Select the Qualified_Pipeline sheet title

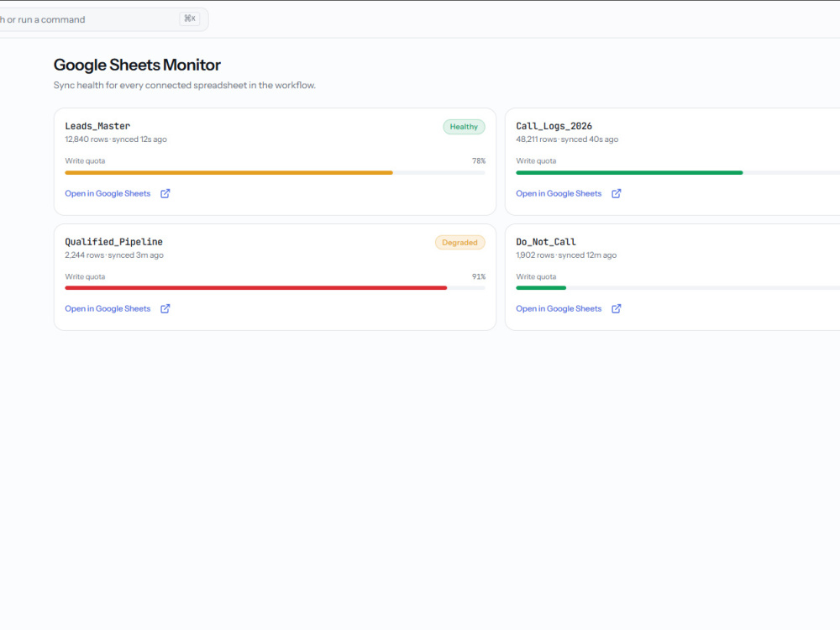[x=113, y=242]
